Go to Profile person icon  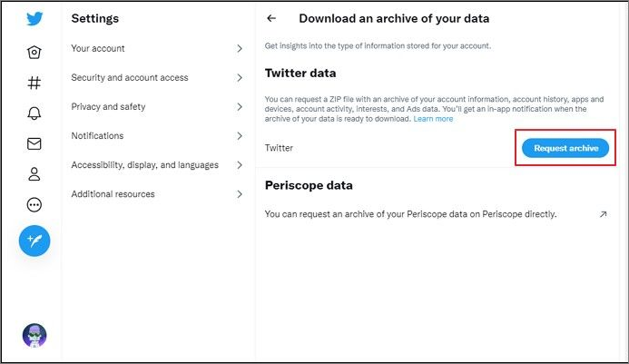[x=34, y=174]
